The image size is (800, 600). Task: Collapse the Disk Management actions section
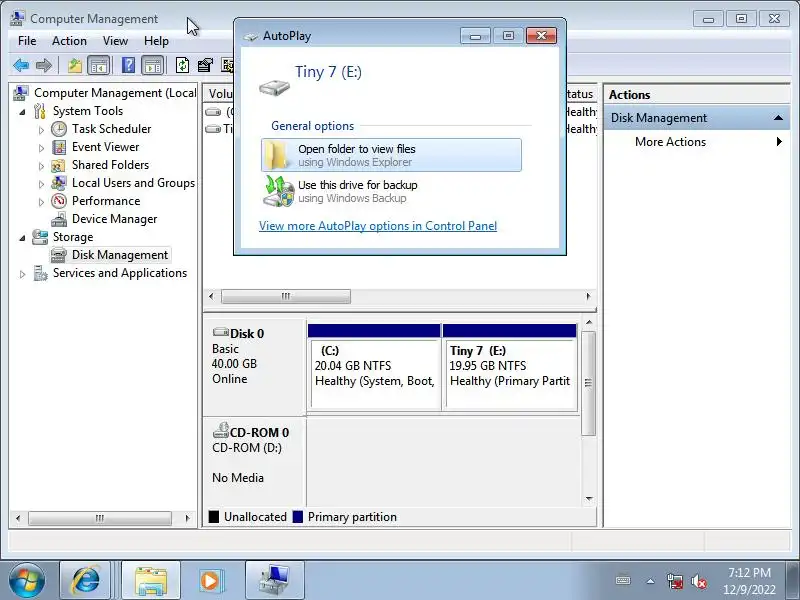click(778, 118)
